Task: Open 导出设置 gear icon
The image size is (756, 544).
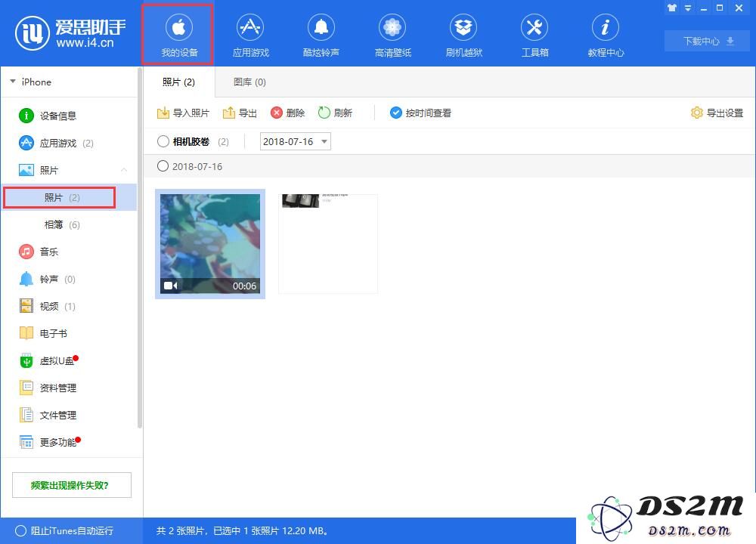Action: (x=697, y=113)
